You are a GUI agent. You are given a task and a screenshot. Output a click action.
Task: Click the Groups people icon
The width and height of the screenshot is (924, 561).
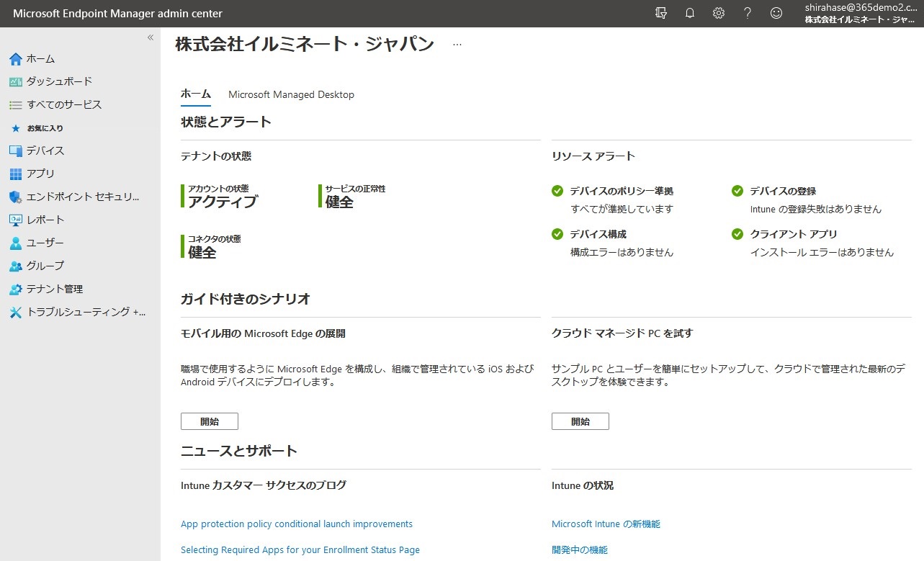coord(16,266)
